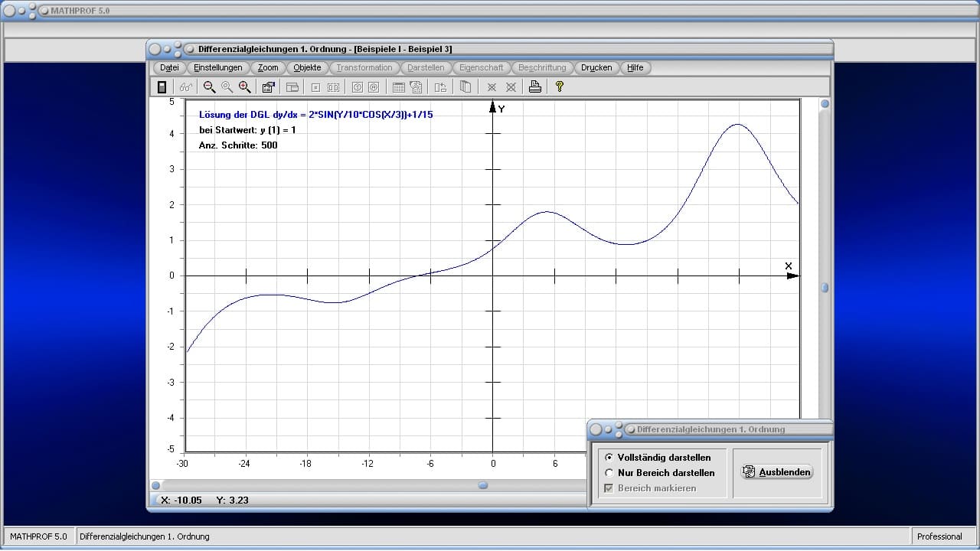Expand the Hilfe menu
The image size is (980, 551).
pyautogui.click(x=635, y=67)
